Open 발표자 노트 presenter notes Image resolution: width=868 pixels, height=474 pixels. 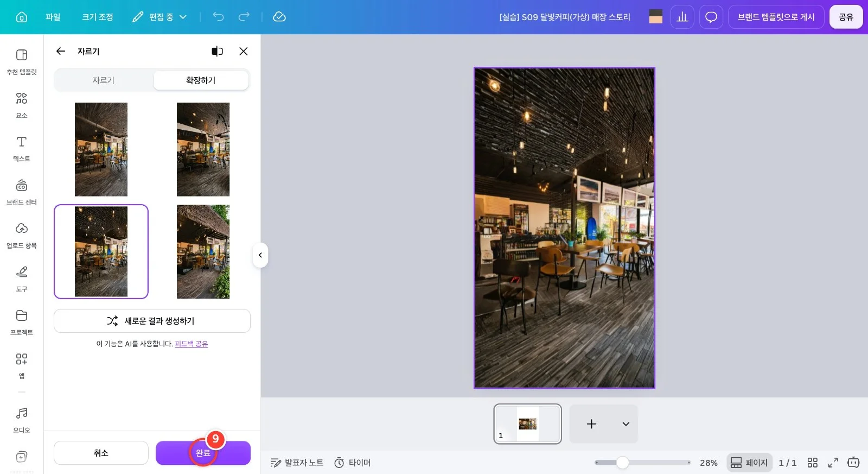tap(297, 463)
